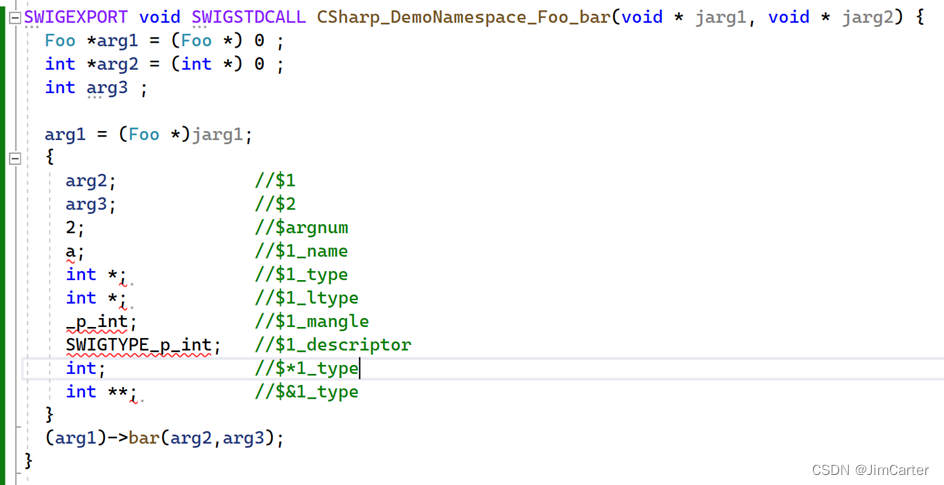Click the //$2 comment
Screen dimensions: 944x485
(x=275, y=203)
